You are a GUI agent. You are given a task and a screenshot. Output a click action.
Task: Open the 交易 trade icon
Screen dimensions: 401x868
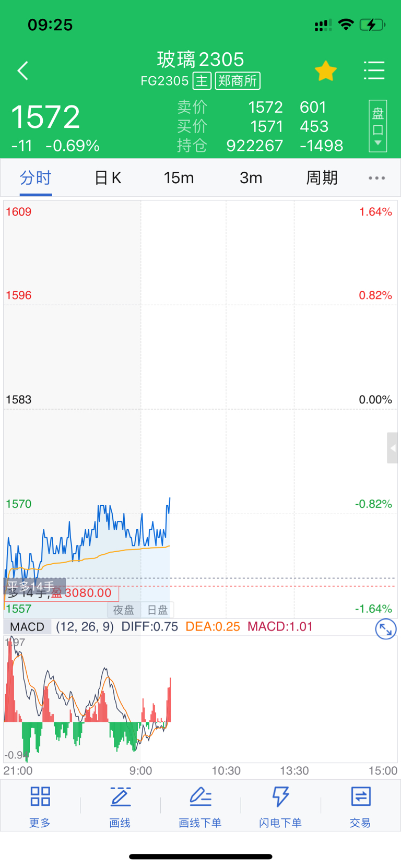click(360, 806)
